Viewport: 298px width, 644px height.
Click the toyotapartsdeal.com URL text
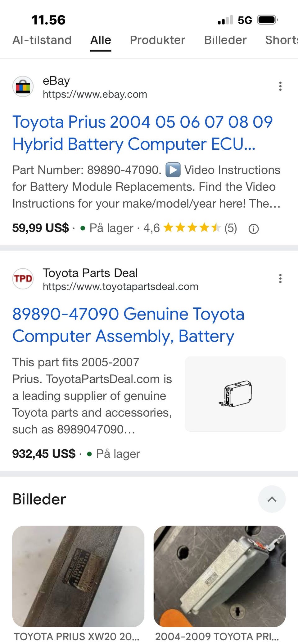(120, 286)
